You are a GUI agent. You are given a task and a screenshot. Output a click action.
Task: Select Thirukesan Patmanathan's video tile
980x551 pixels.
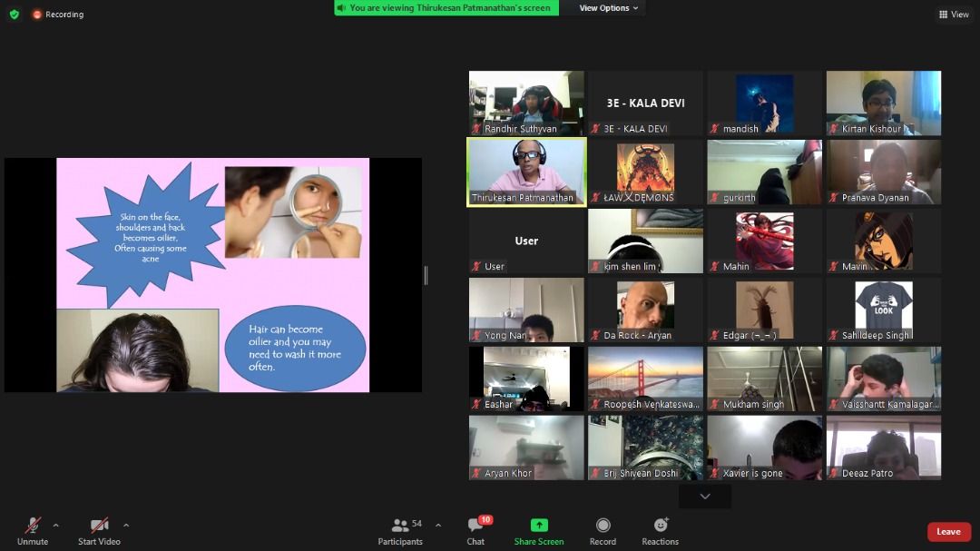pos(526,172)
